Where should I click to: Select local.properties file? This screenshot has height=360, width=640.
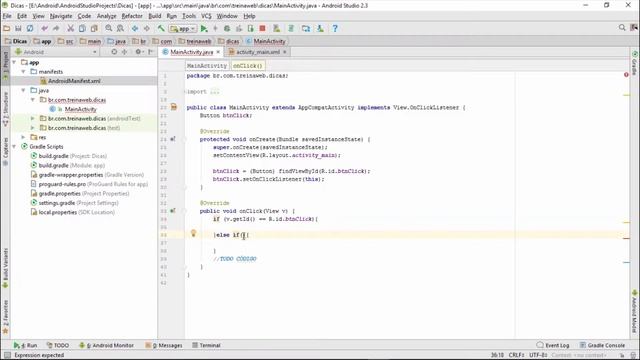pyautogui.click(x=73, y=212)
